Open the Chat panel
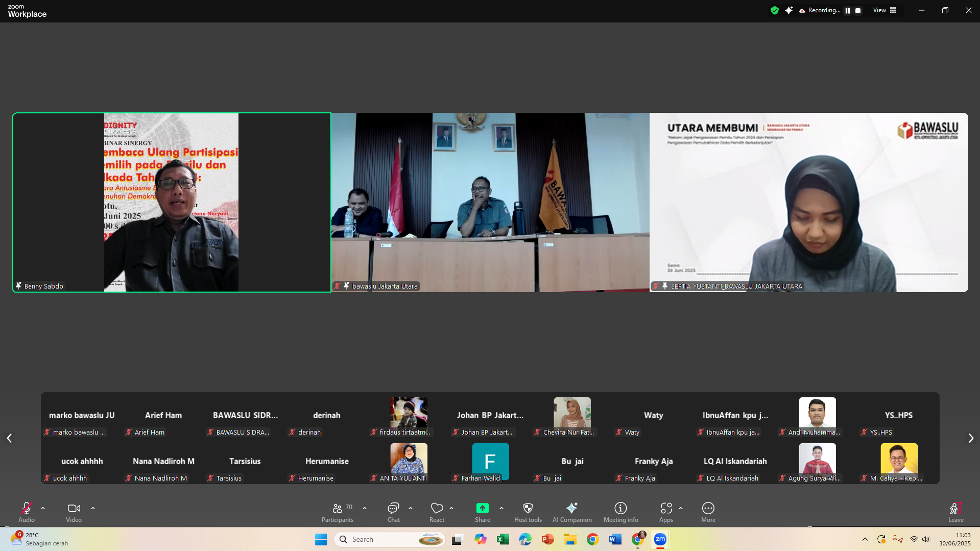Viewport: 980px width, 551px height. [394, 512]
